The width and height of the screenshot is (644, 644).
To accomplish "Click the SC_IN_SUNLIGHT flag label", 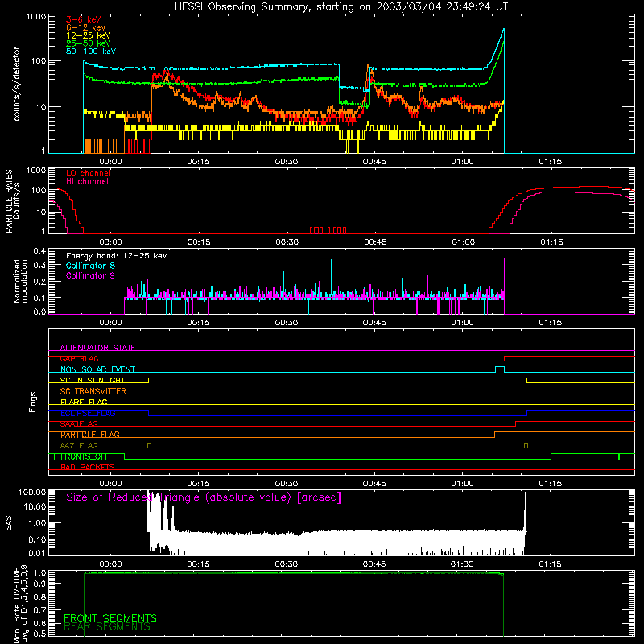I will (93, 380).
